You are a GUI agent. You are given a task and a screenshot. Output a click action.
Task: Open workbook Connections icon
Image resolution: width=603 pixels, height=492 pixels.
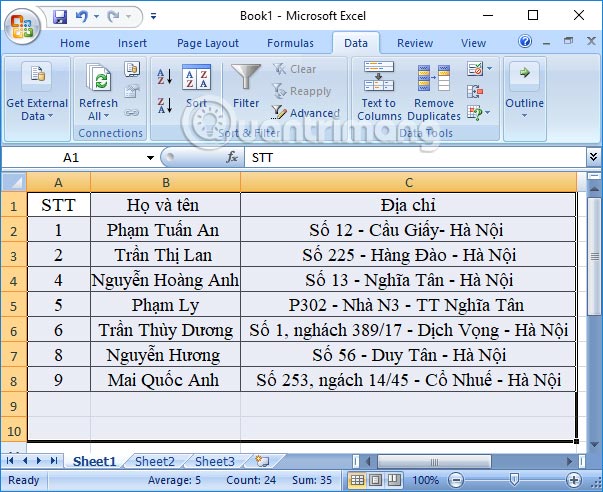click(132, 69)
